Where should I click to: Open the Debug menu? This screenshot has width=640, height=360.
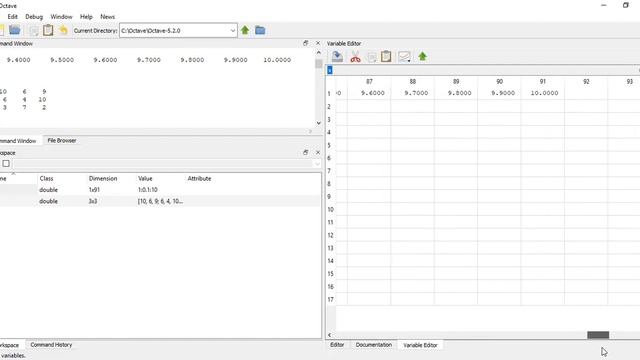[x=34, y=17]
